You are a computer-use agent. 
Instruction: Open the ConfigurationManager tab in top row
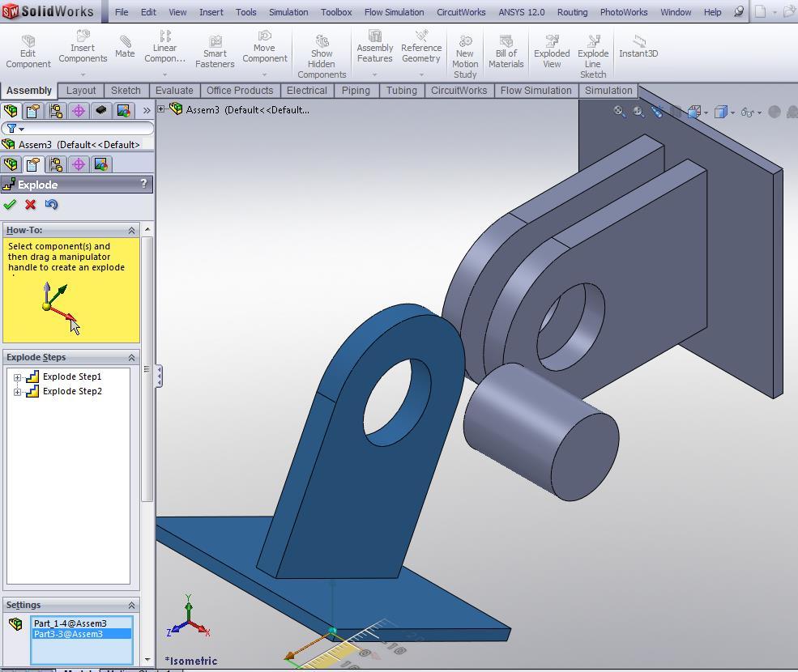point(55,110)
